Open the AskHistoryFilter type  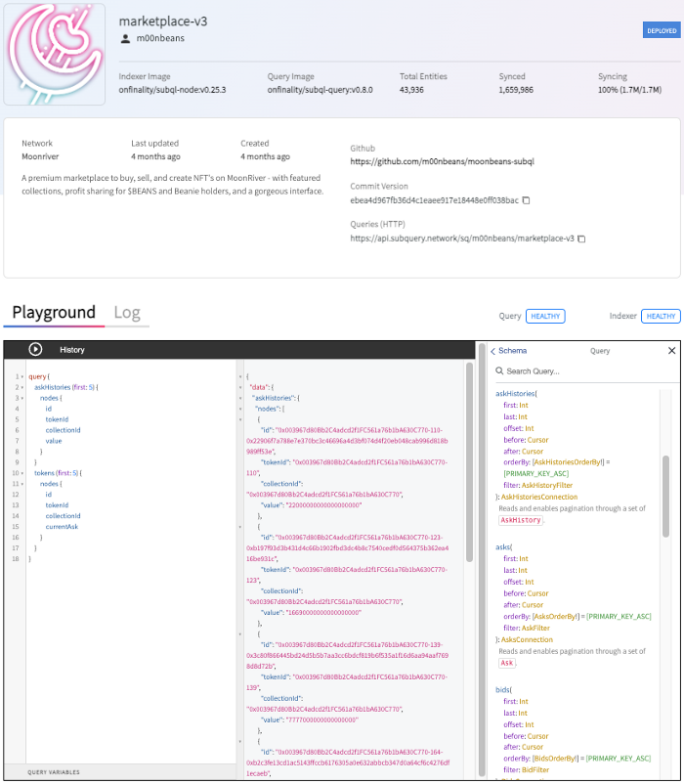pos(547,485)
